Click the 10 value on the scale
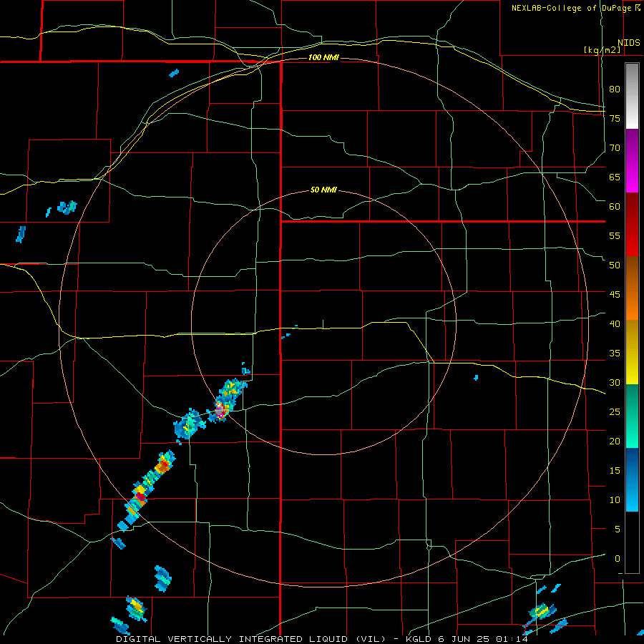 tap(615, 500)
